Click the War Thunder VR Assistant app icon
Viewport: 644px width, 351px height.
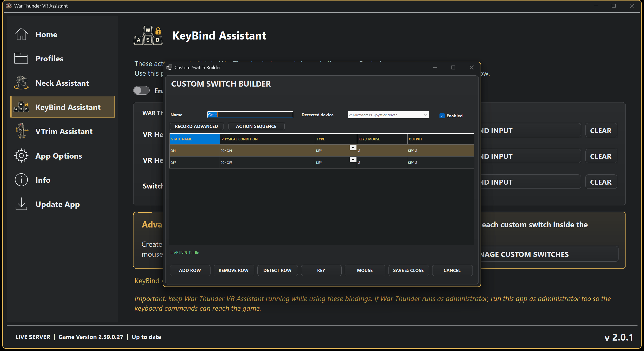9,6
